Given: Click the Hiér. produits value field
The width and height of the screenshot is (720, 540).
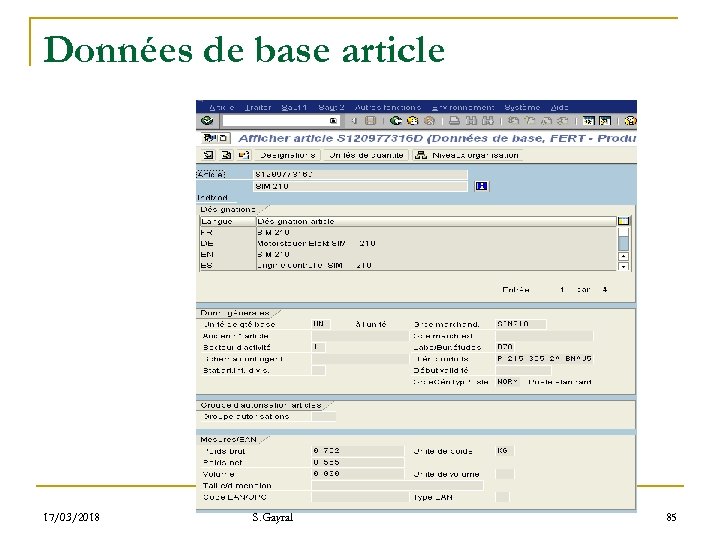Looking at the screenshot, I should (544, 359).
